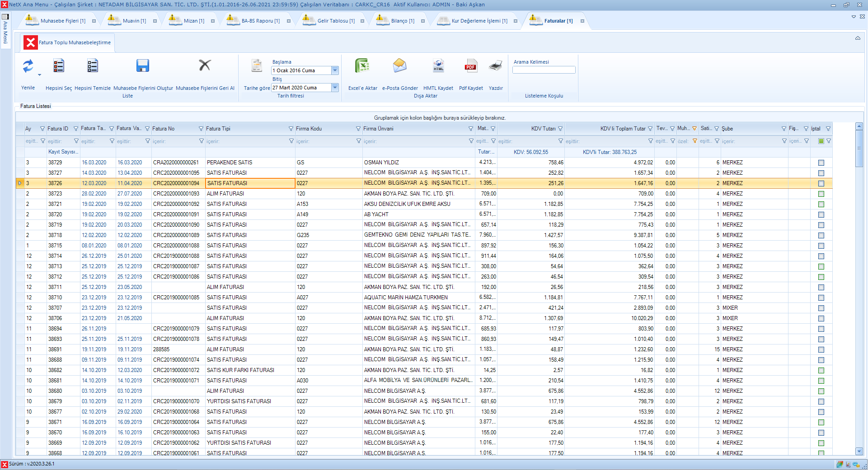Image resolution: width=868 pixels, height=470 pixels.
Task: Click the vertical scrollbar down arrow
Action: 859,451
